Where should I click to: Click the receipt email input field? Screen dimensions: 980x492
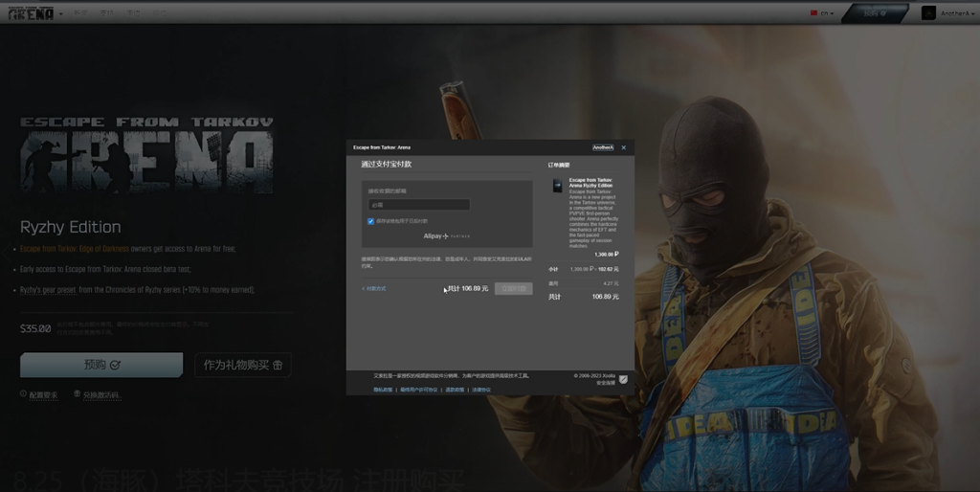click(x=419, y=205)
